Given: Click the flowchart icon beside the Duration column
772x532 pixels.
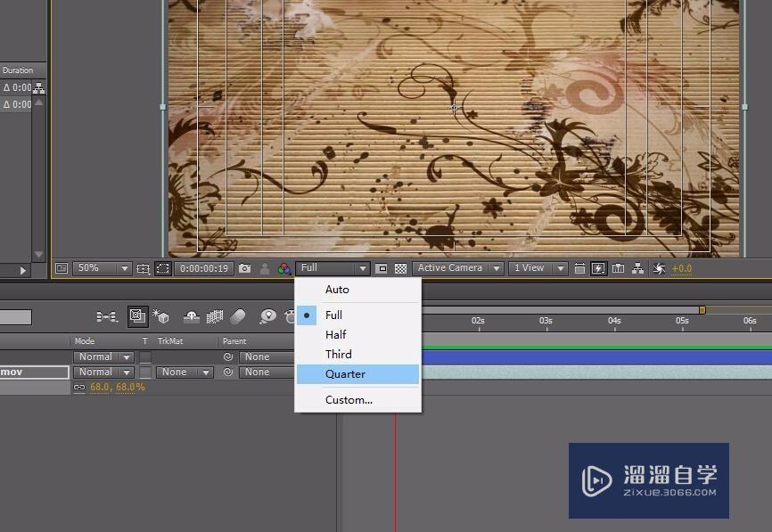Looking at the screenshot, I should [x=39, y=88].
